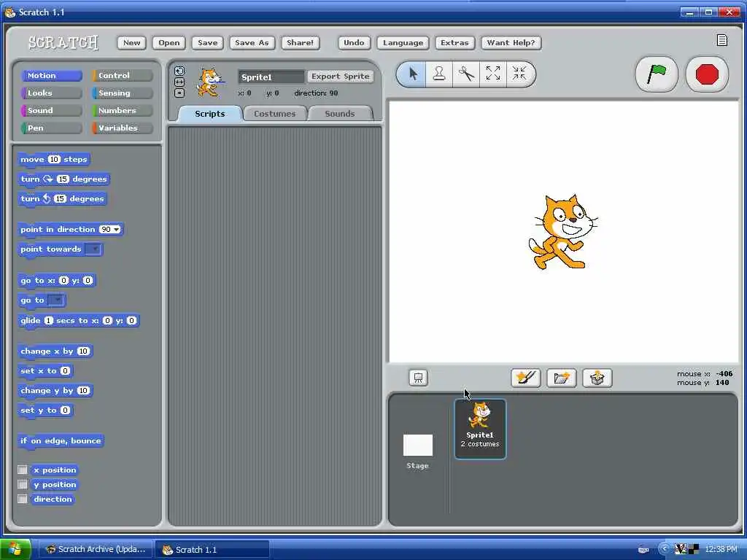The image size is (747, 560).
Task: Click the green flag start button
Action: point(657,74)
